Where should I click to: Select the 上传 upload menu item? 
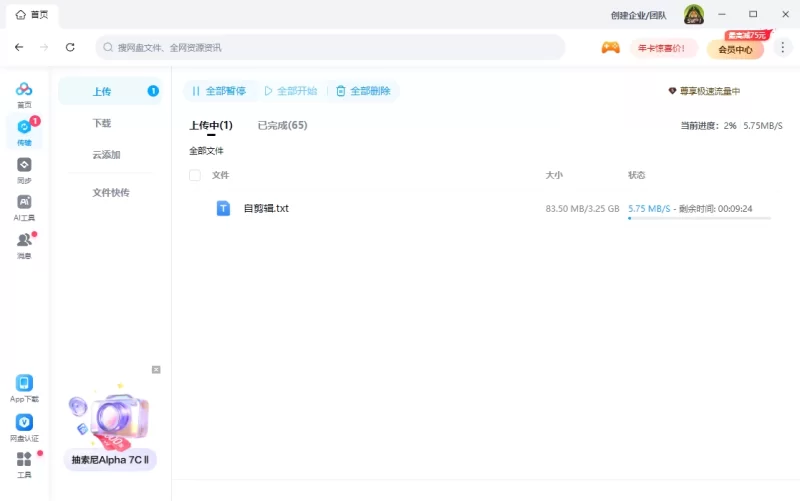point(110,91)
